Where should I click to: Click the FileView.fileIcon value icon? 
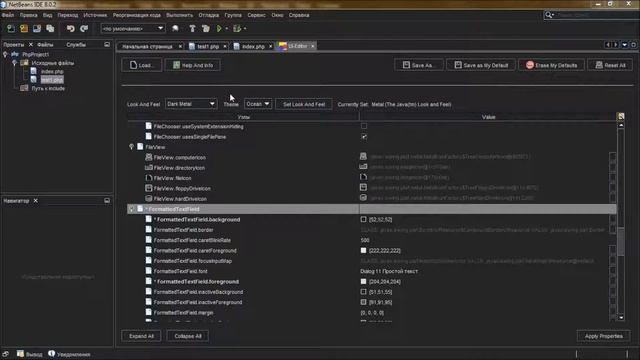pyautogui.click(x=363, y=177)
